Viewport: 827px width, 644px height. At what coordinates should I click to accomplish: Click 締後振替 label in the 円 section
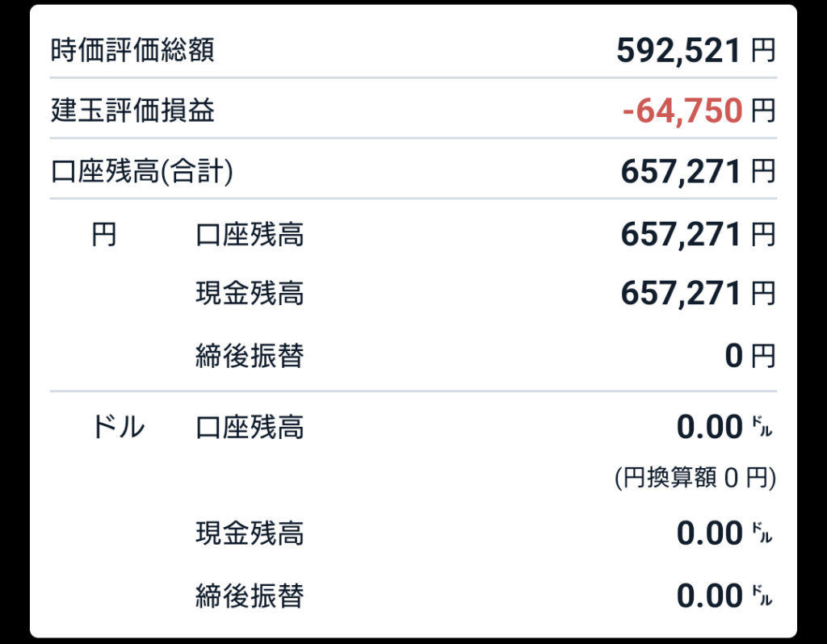250,355
